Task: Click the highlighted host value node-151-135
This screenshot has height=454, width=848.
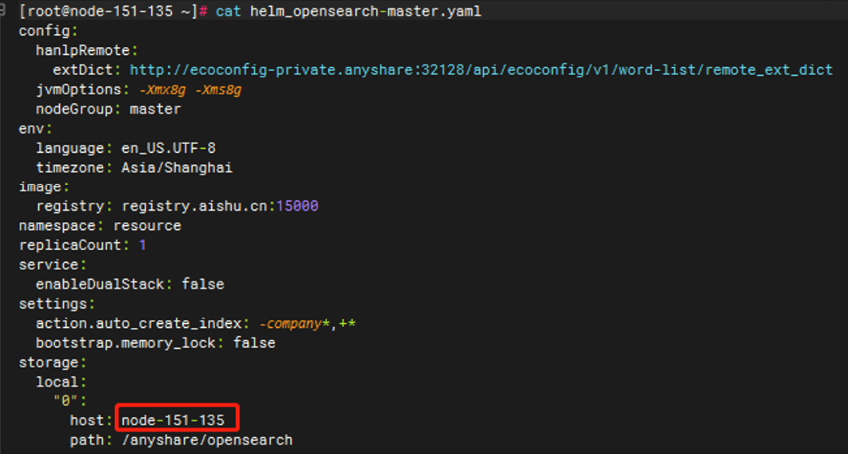Action: point(173,420)
